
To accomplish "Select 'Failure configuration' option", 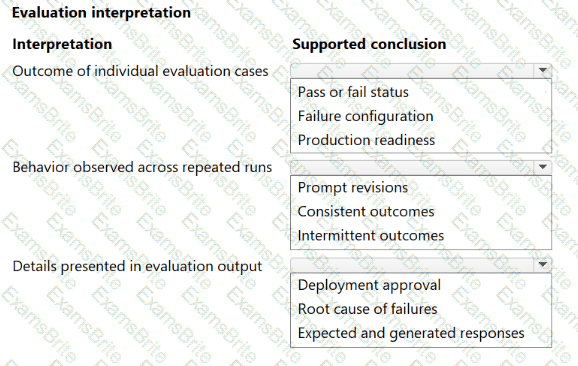I will [365, 116].
